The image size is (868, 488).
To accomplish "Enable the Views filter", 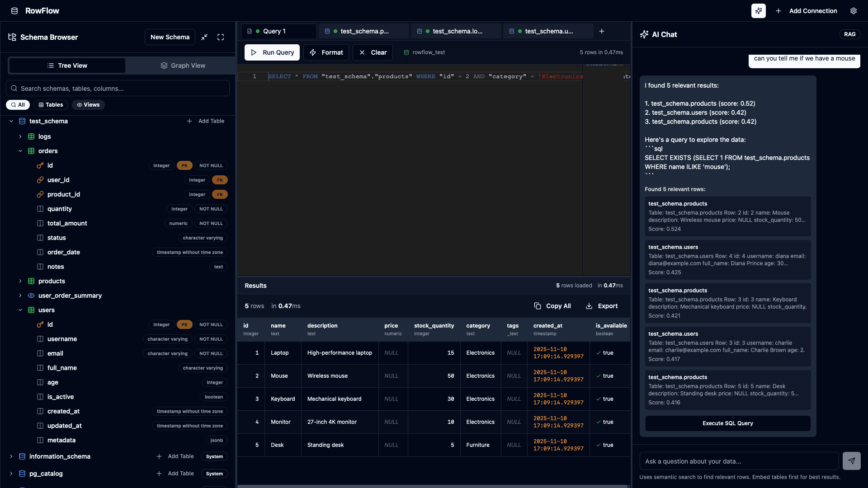I will coord(88,104).
